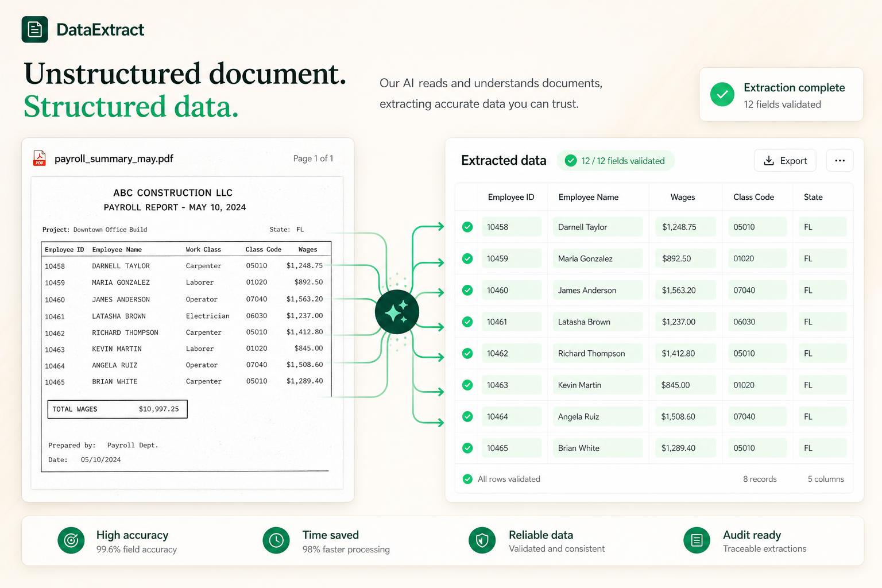Select the State column header
The image size is (882, 588).
(813, 197)
